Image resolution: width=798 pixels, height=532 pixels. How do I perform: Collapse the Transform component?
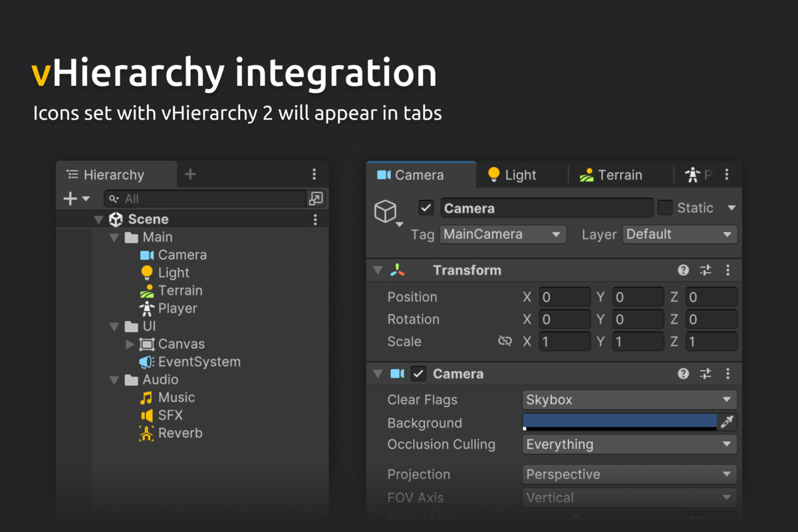(x=378, y=270)
